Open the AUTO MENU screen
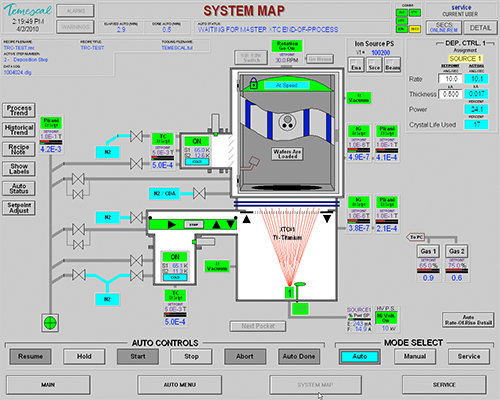The image size is (500, 400). (180, 385)
